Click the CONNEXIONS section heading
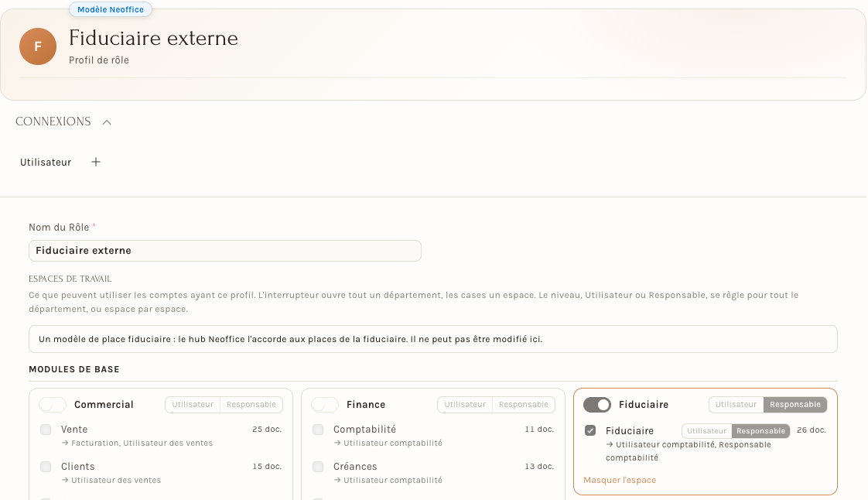This screenshot has height=500, width=868. click(x=53, y=122)
